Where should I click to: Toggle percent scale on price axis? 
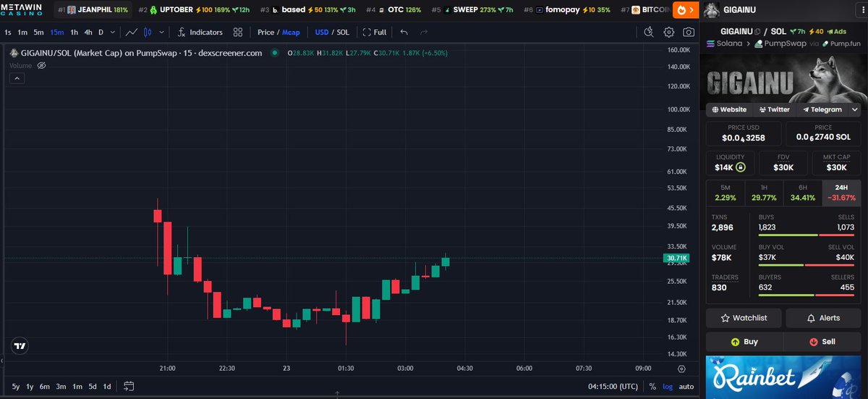[652, 387]
